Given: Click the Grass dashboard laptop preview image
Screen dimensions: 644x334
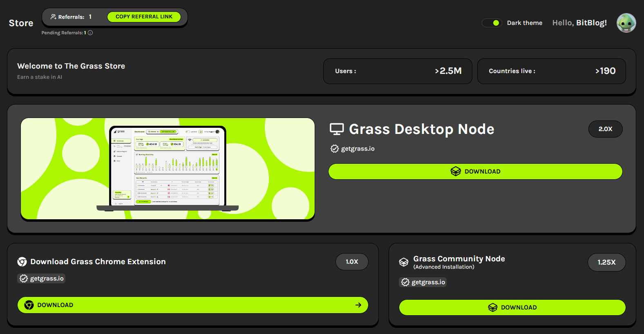Looking at the screenshot, I should coord(168,169).
